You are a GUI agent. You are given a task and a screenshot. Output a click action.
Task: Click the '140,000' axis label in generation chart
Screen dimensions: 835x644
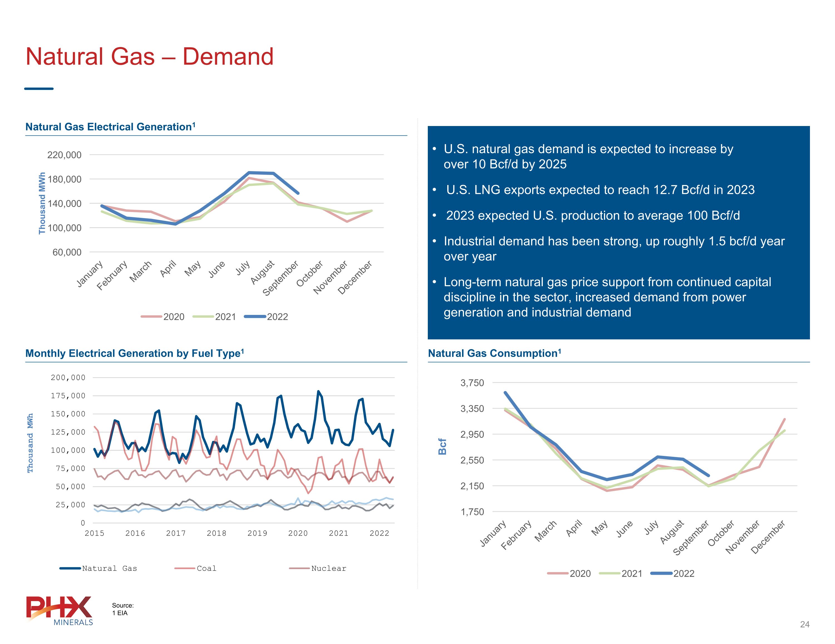(64, 203)
